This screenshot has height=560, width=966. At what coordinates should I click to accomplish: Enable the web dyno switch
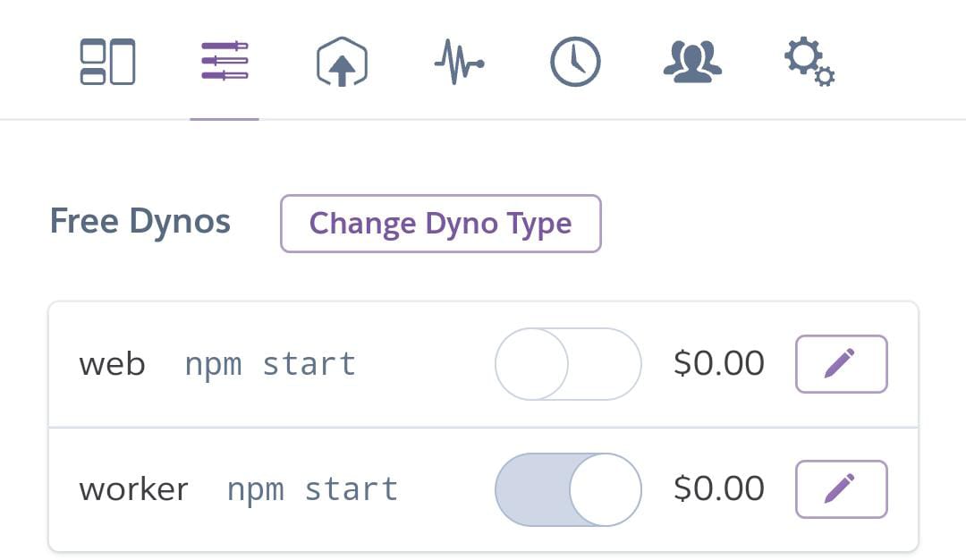[568, 364]
